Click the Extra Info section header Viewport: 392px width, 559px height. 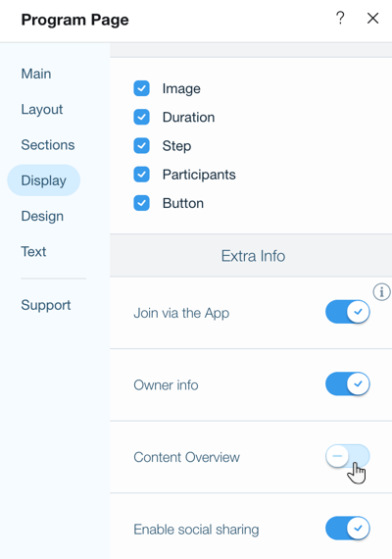251,256
